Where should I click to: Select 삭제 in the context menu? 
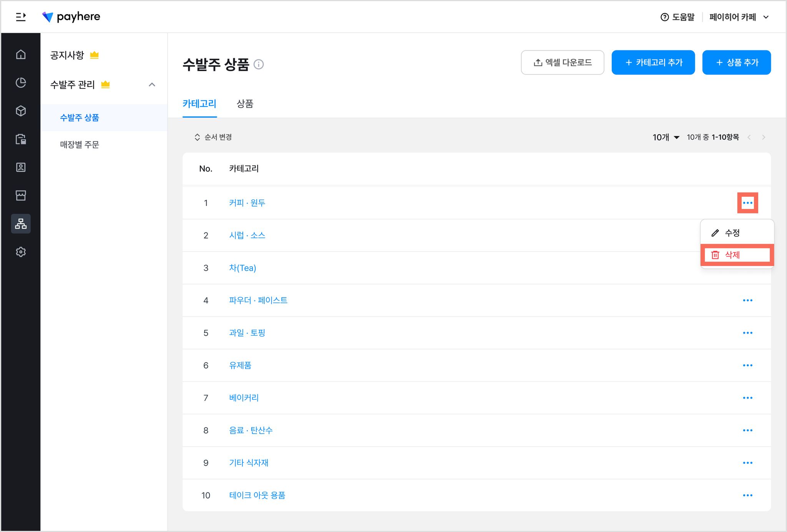737,255
